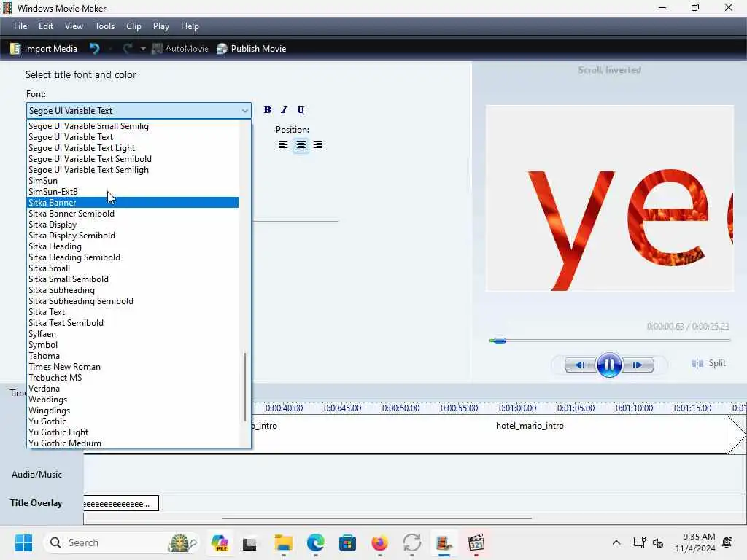This screenshot has width=747, height=560.
Task: Click the Redo arrow icon
Action: (x=128, y=49)
